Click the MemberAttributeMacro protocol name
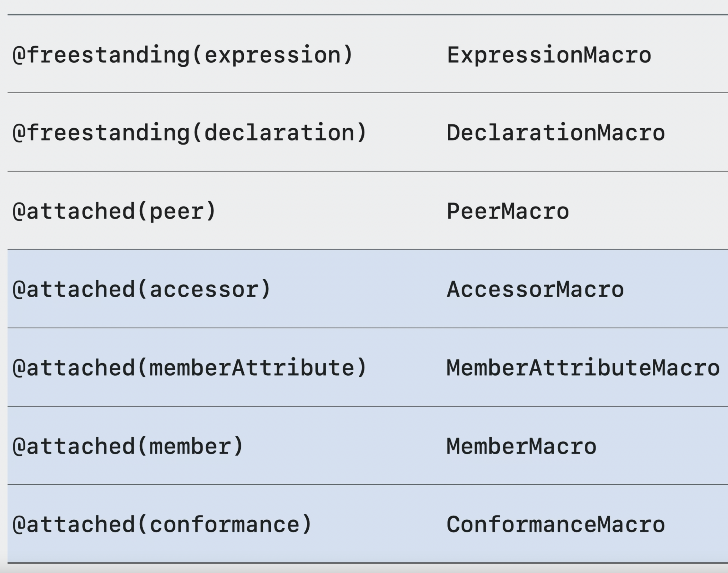This screenshot has height=573, width=728. click(x=583, y=368)
